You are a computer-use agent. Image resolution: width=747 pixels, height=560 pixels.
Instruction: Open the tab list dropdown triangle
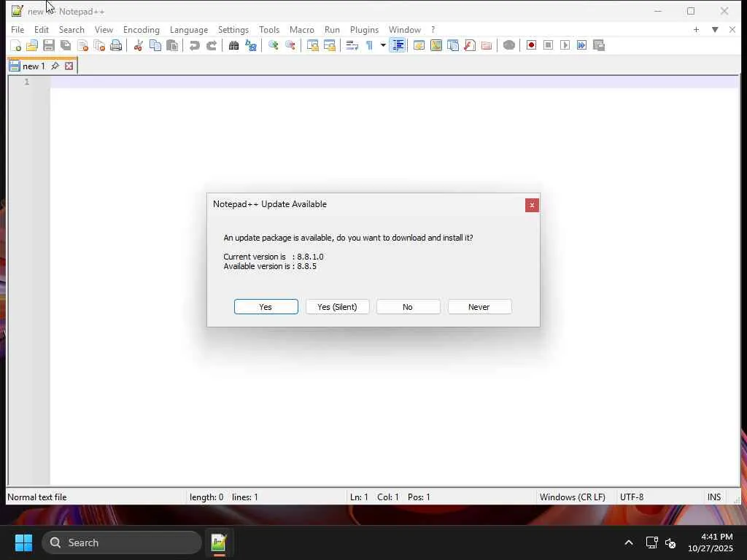tap(715, 29)
